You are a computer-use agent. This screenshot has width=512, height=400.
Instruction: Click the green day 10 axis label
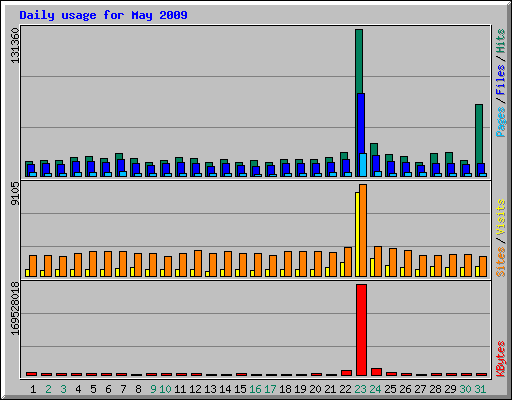point(165,389)
